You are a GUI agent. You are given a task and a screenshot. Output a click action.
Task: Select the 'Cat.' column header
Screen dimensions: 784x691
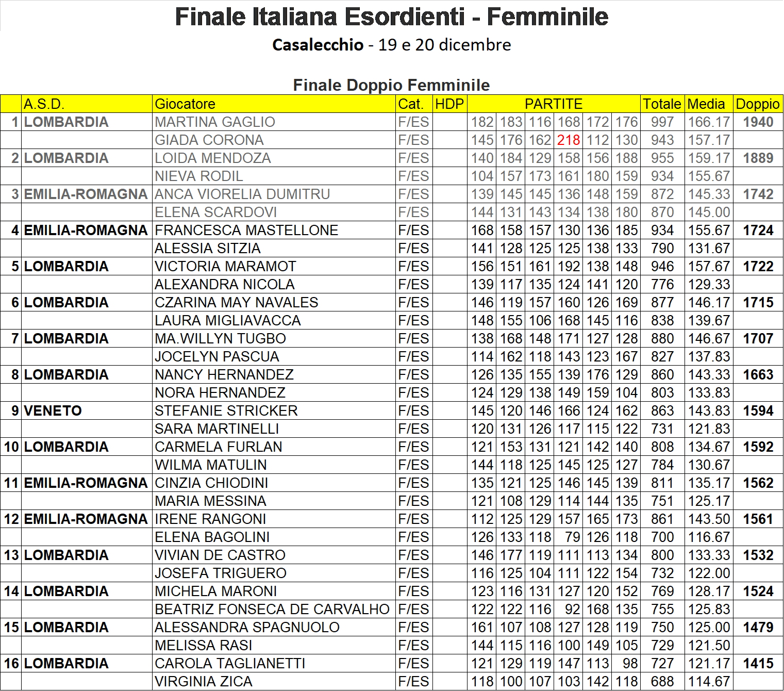tap(414, 104)
